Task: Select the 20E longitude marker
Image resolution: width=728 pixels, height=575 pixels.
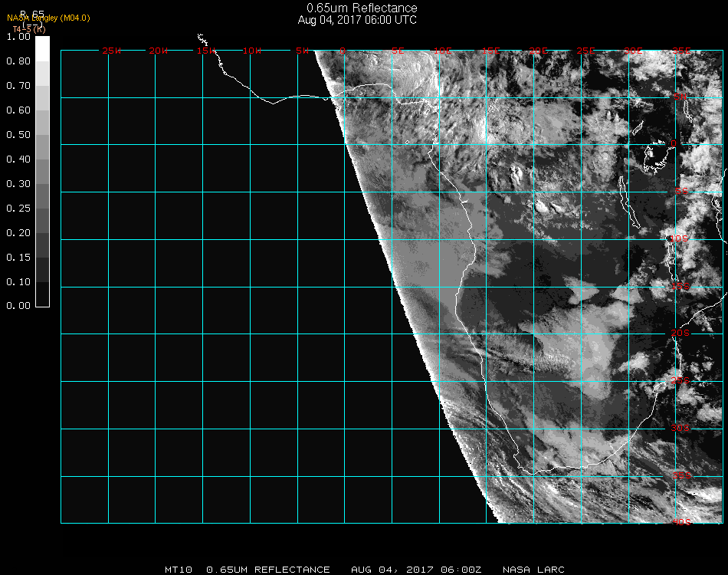Action: [539, 51]
